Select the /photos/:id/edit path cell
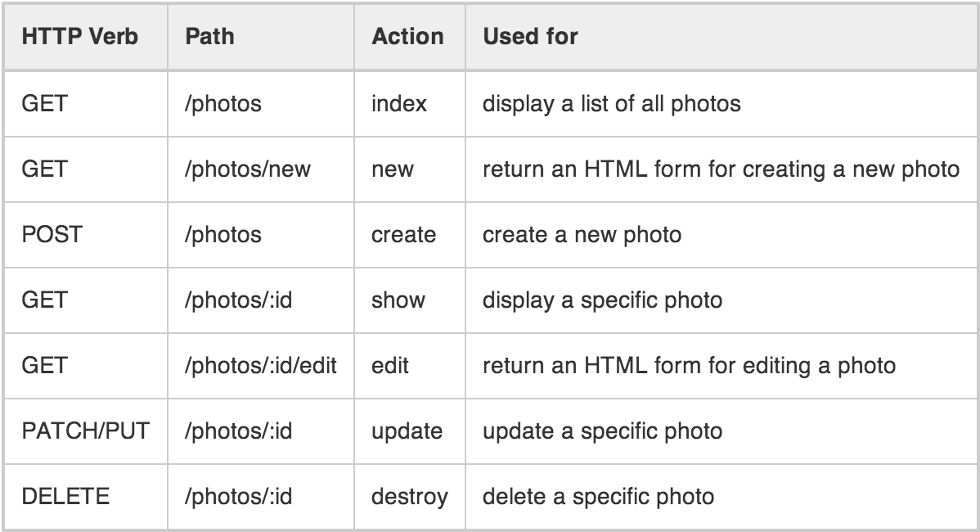Viewport: 980px width, 532px height. (261, 366)
